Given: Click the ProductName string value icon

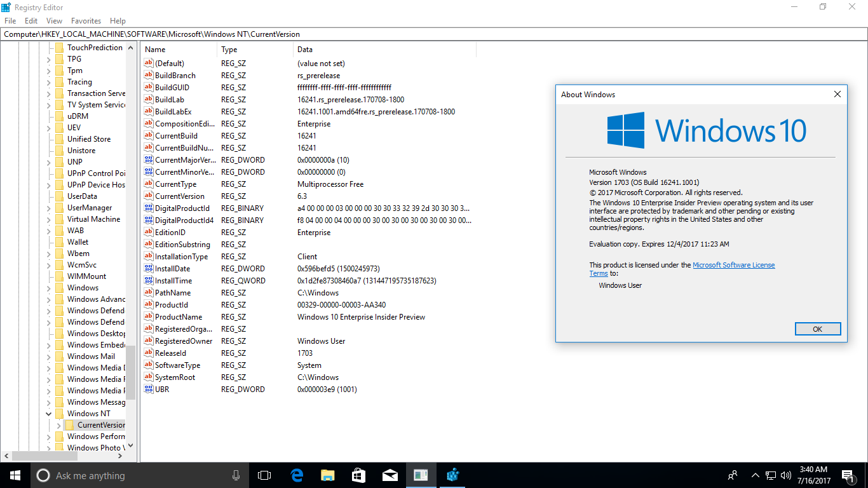Looking at the screenshot, I should [149, 317].
